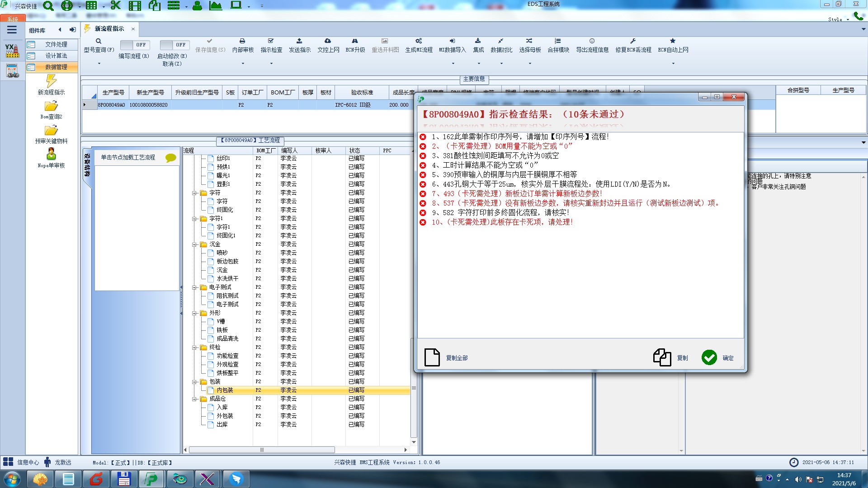This screenshot has width=868, height=488.
Task: Click the 指示检查 toolbar icon
Action: coord(271,41)
